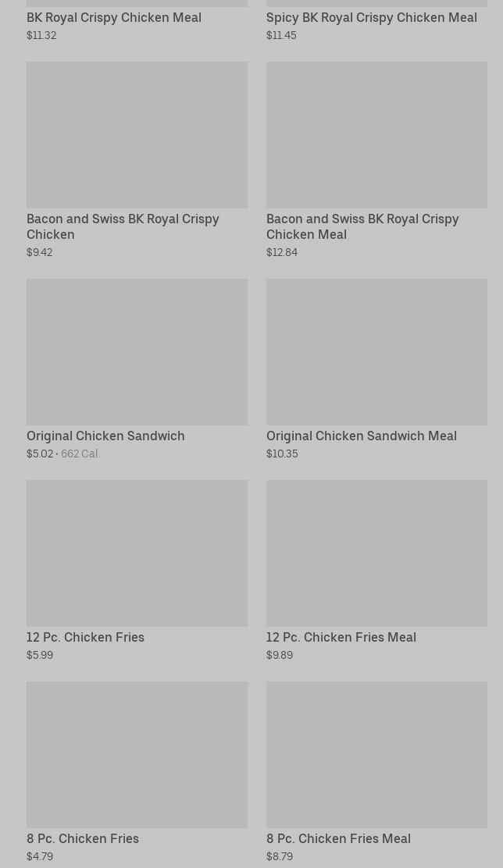Tap Original Chicken Sandwich Meal image
Viewport: 503px width, 868px height.
[x=376, y=351]
